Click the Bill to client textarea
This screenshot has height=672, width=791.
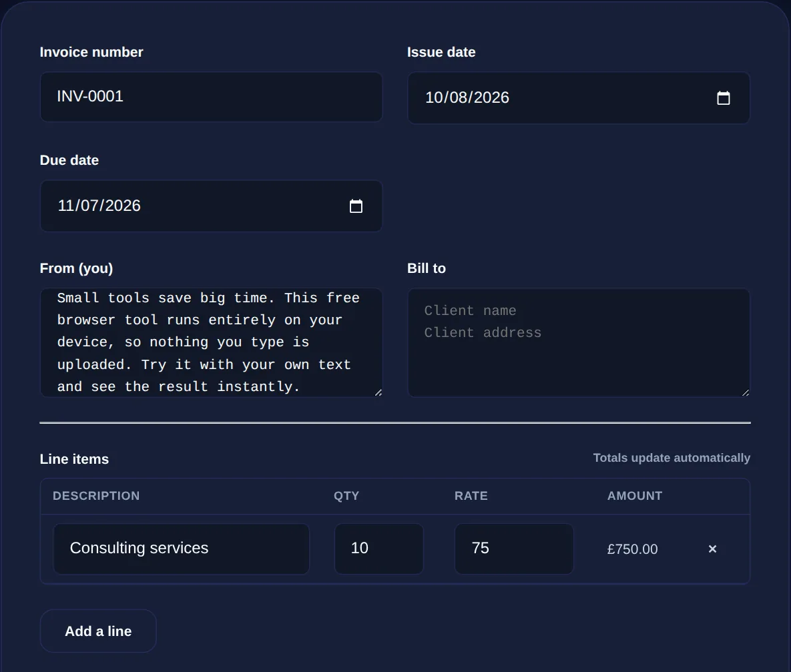(579, 342)
